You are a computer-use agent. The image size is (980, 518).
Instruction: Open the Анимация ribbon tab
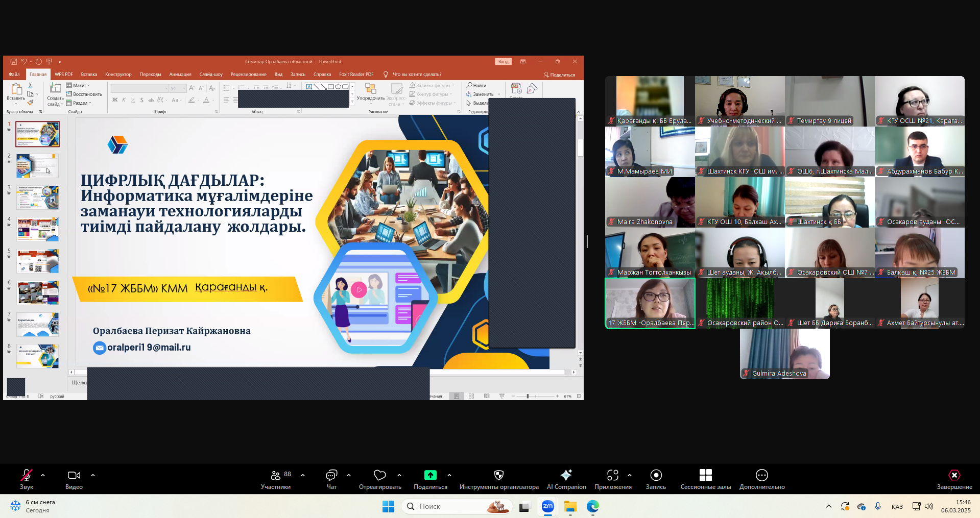180,75
